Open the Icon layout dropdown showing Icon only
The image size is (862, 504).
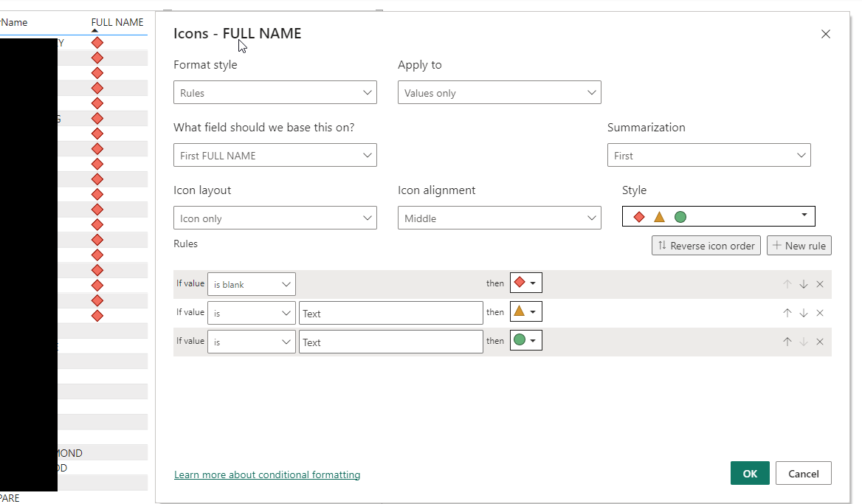[x=275, y=218]
